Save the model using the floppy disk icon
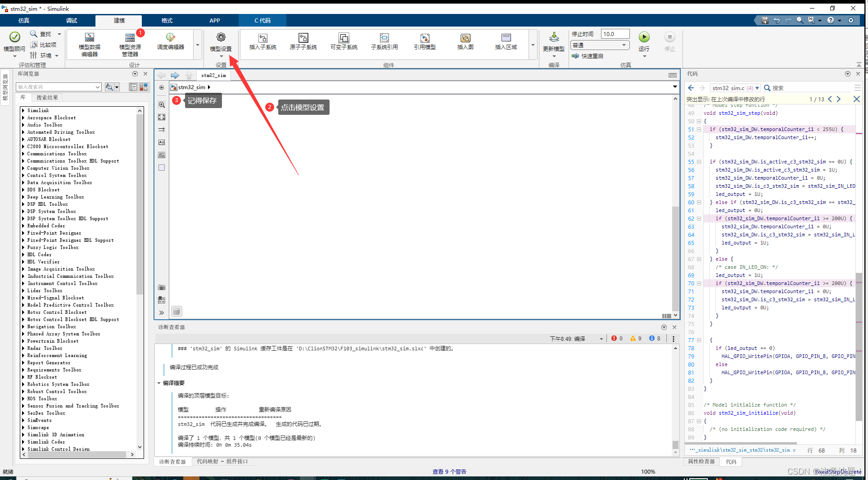 click(x=764, y=20)
